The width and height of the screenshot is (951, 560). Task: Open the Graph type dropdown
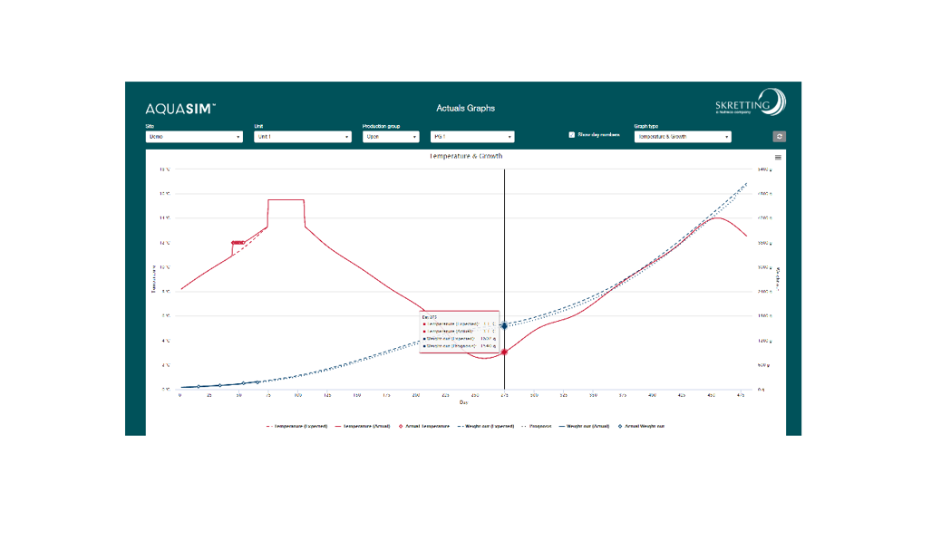pos(683,137)
